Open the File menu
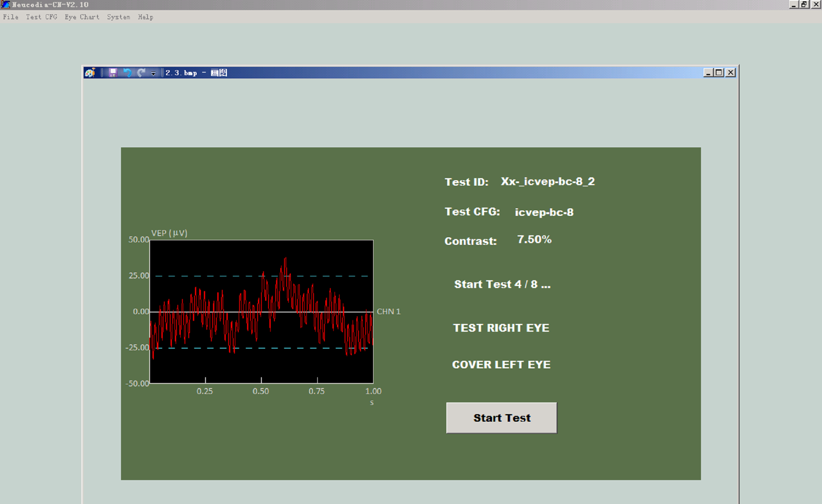Screen dimensions: 822x504 point(11,17)
